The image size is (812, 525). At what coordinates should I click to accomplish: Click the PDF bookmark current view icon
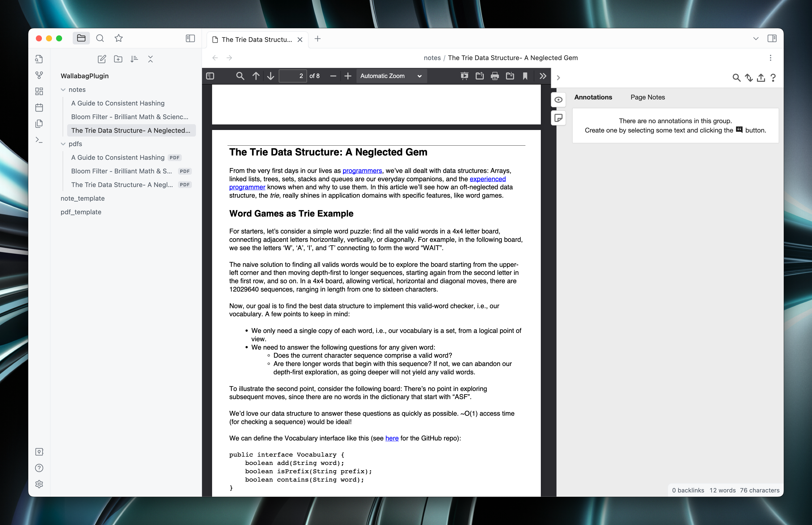(525, 76)
